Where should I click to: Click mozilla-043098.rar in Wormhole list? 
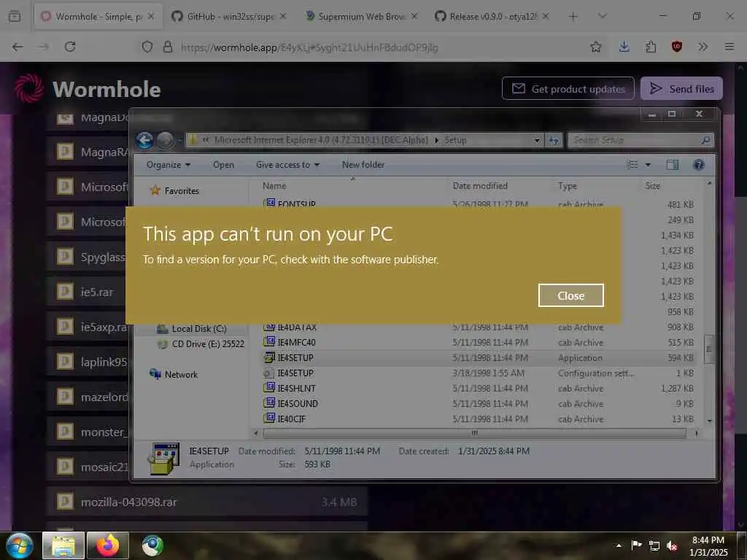pos(207,502)
